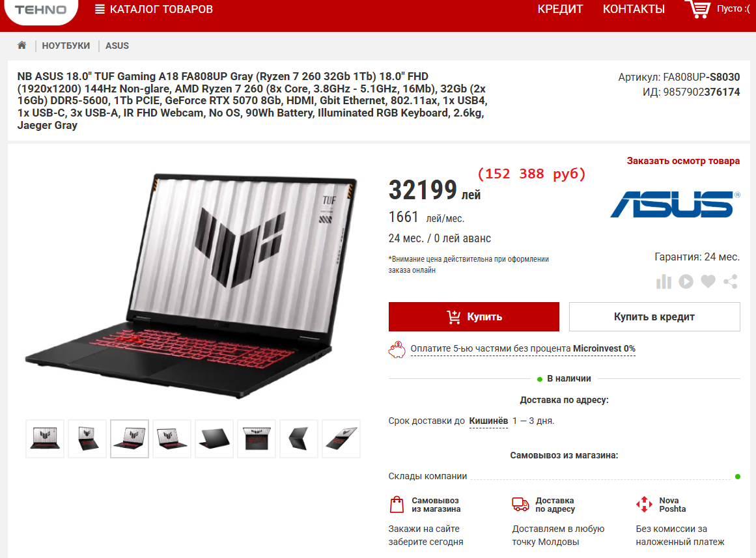756x558 pixels.
Task: Click the ASUS brand logo
Action: pyautogui.click(x=675, y=204)
